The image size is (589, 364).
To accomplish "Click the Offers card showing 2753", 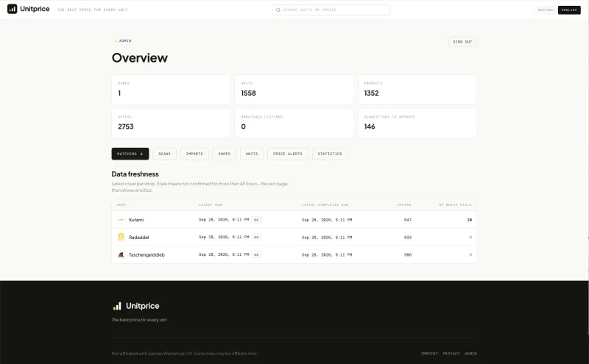I will point(171,123).
